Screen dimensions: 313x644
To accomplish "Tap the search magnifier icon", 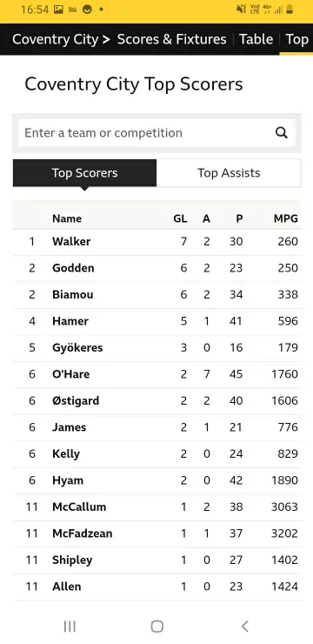I will [282, 132].
